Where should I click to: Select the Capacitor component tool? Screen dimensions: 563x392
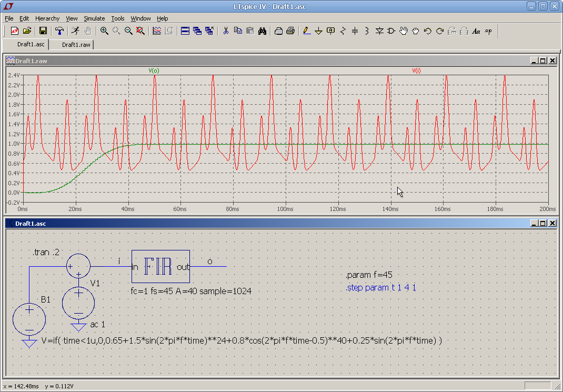(x=355, y=31)
